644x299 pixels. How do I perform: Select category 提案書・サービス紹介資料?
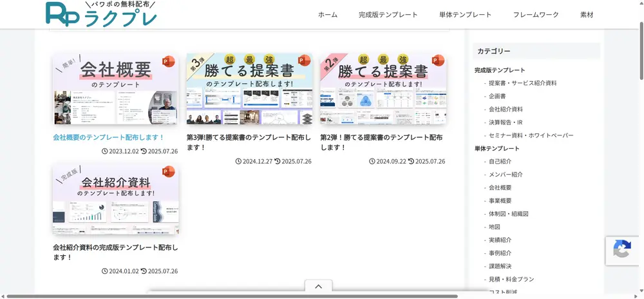tap(522, 83)
